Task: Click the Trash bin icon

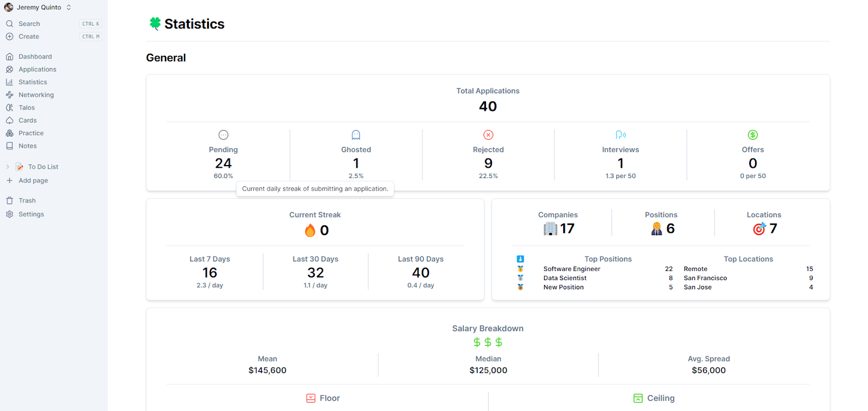Action: (x=10, y=201)
